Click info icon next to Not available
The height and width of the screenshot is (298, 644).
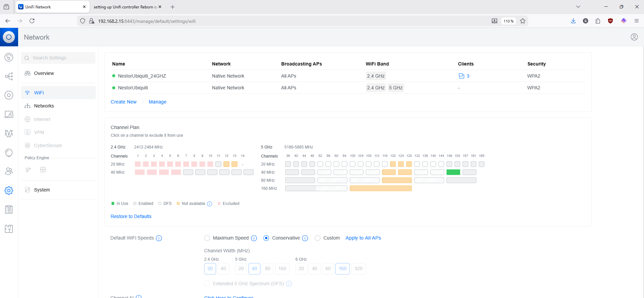tap(210, 204)
